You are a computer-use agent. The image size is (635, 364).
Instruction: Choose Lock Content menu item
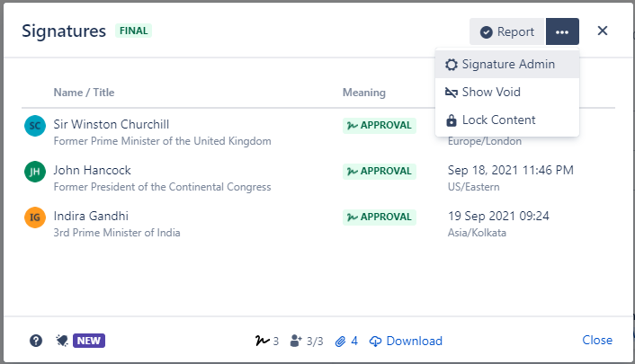click(x=497, y=120)
